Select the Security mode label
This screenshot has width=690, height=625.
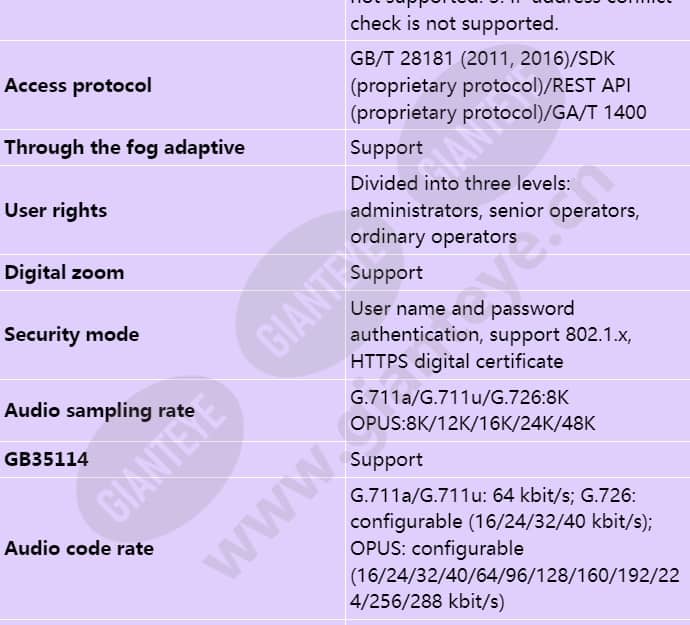coord(72,335)
